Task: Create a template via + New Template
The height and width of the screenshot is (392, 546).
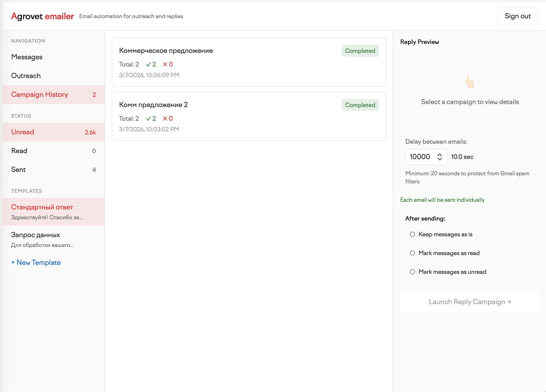Action: 36,263
